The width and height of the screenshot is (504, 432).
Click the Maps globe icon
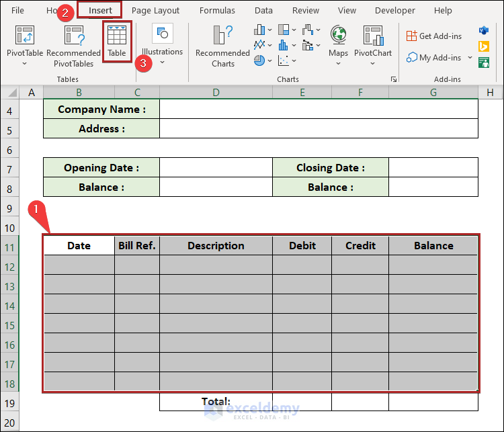tap(339, 34)
